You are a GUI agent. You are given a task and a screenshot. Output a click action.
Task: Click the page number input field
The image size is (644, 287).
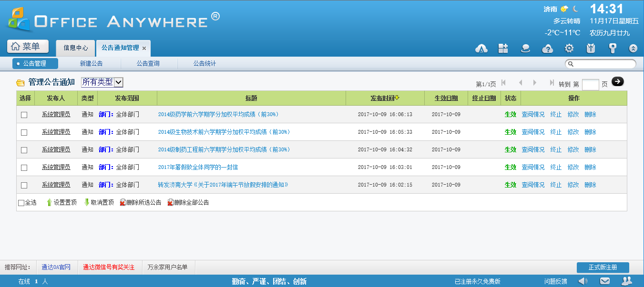590,84
